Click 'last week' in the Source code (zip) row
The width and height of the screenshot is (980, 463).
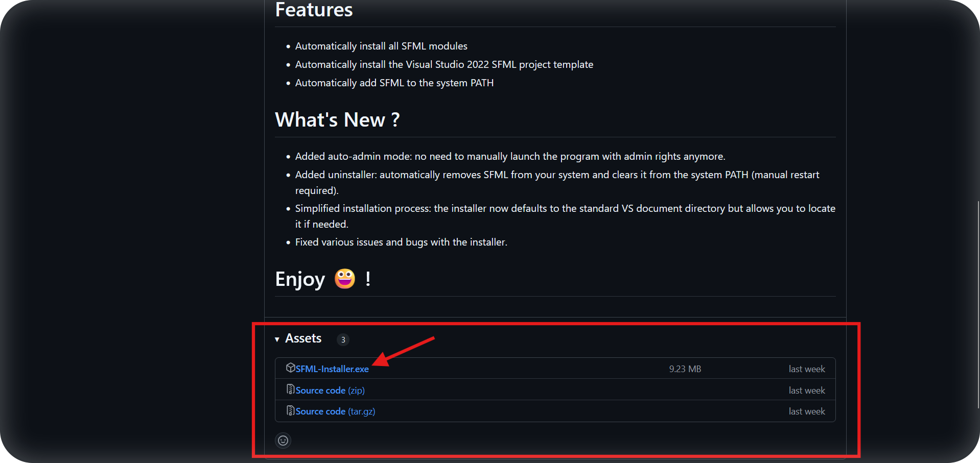point(807,391)
